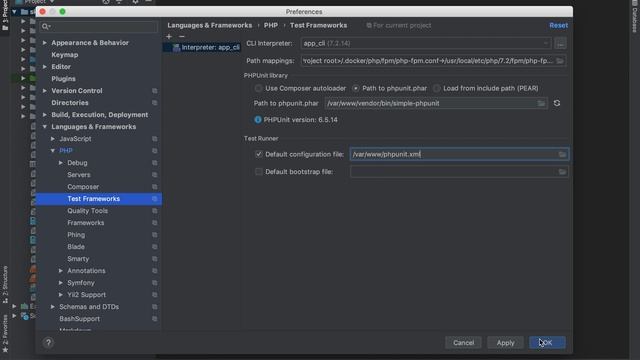Viewport: 640px width, 360px height.
Task: Open Composer settings under PHP
Action: tap(83, 187)
